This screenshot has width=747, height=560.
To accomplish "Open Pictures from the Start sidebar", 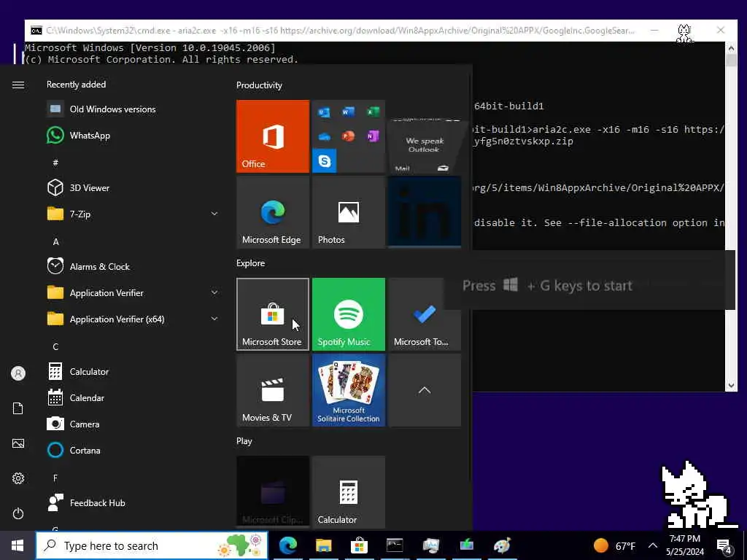I will coord(18,443).
